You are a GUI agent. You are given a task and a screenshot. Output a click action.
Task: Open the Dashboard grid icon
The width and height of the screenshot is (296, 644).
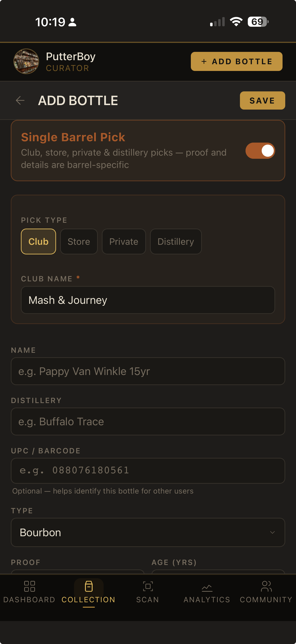(29, 586)
